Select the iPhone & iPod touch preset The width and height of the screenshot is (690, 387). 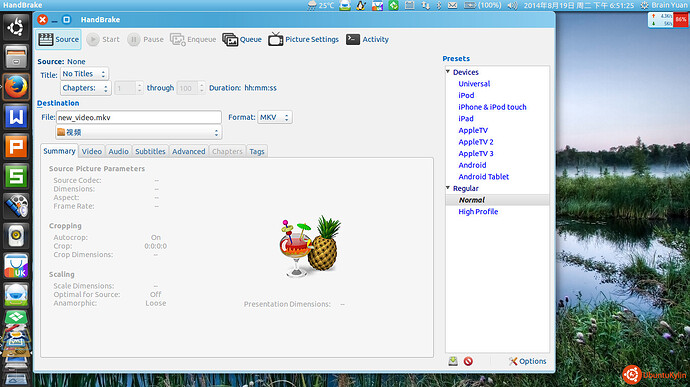pos(492,107)
